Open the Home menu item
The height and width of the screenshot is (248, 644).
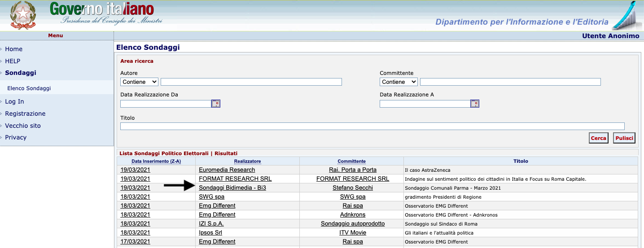(14, 49)
